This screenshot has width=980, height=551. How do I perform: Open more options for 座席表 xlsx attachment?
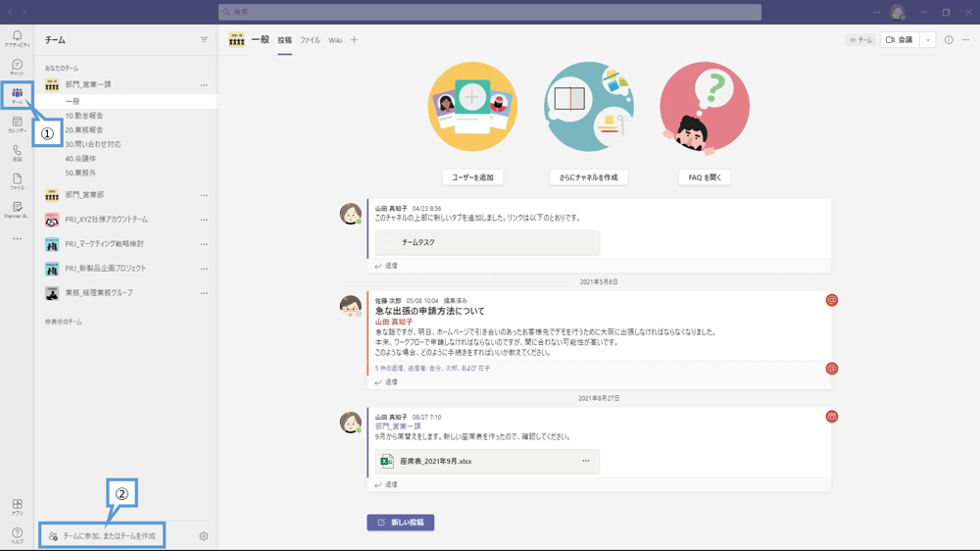click(x=586, y=461)
